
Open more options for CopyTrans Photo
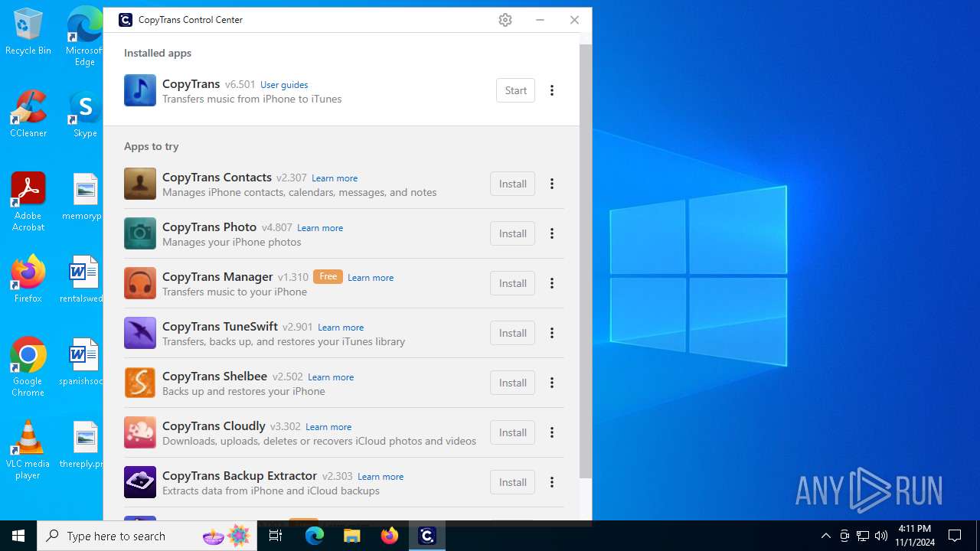coord(552,233)
